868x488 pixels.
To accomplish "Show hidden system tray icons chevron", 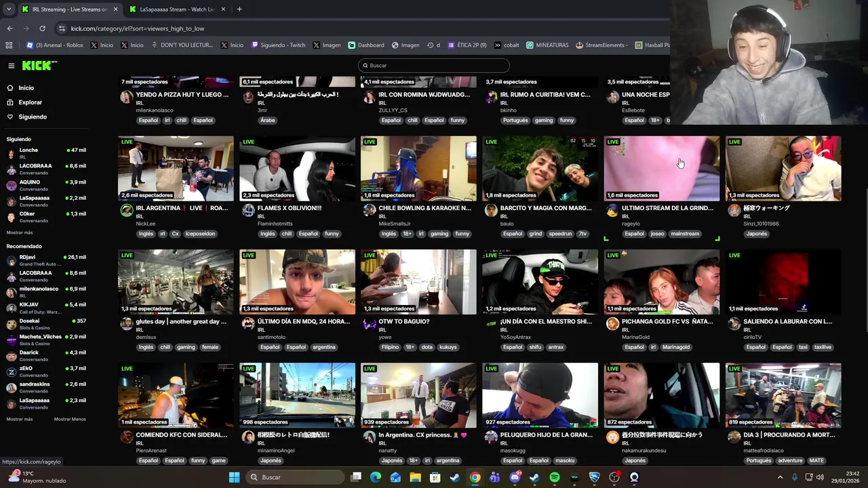I will click(780, 477).
